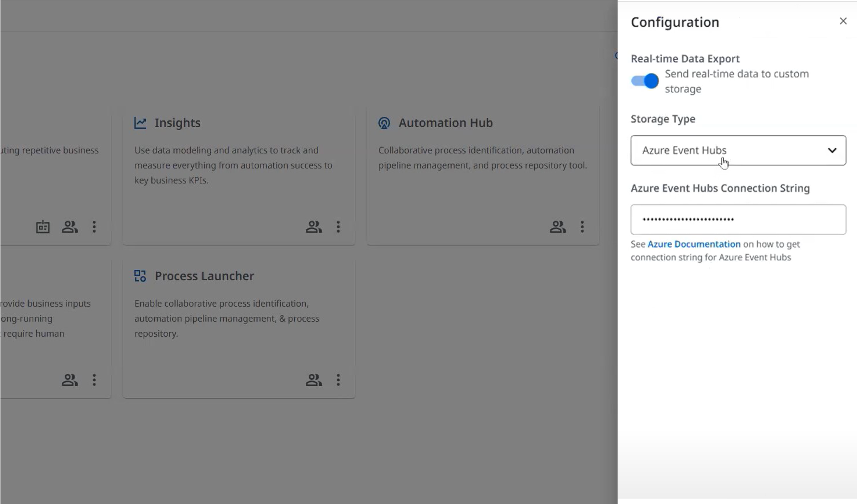Image resolution: width=858 pixels, height=504 pixels.
Task: Manage users on the Process Launcher card
Action: pyautogui.click(x=314, y=380)
